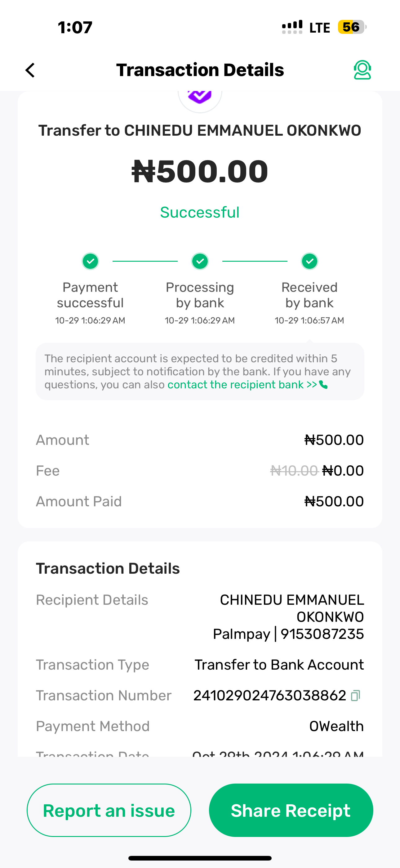The image size is (400, 868).
Task: Tap the Palmpay recipient account number
Action: (x=322, y=634)
